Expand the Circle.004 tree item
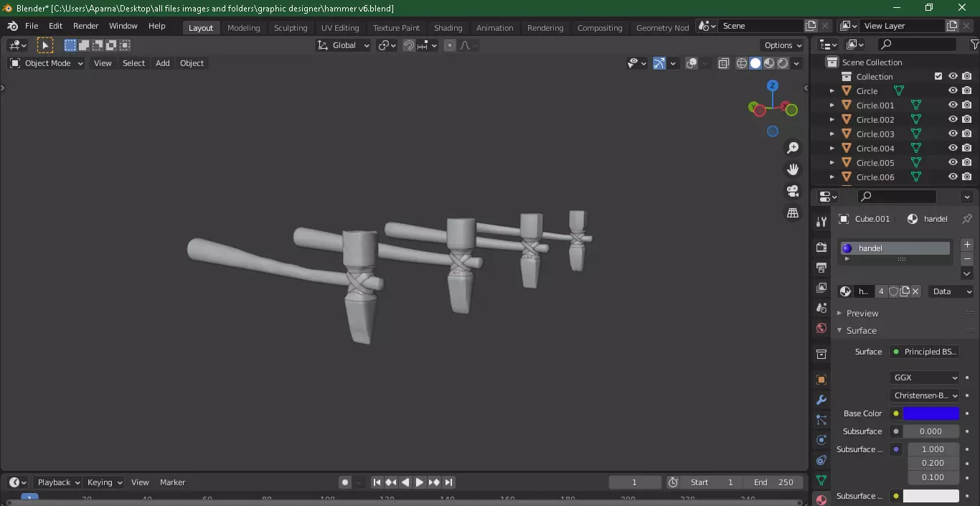This screenshot has height=506, width=980. click(x=832, y=148)
